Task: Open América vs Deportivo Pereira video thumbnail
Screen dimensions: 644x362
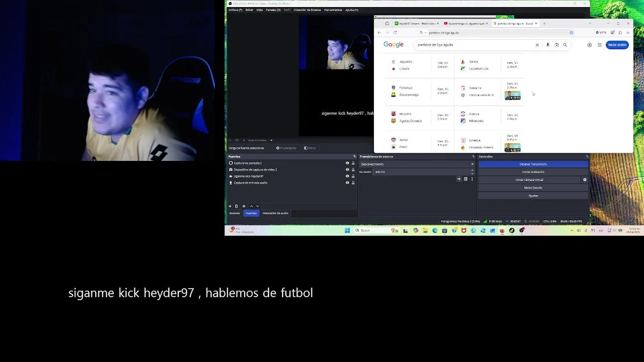Action: [x=513, y=148]
